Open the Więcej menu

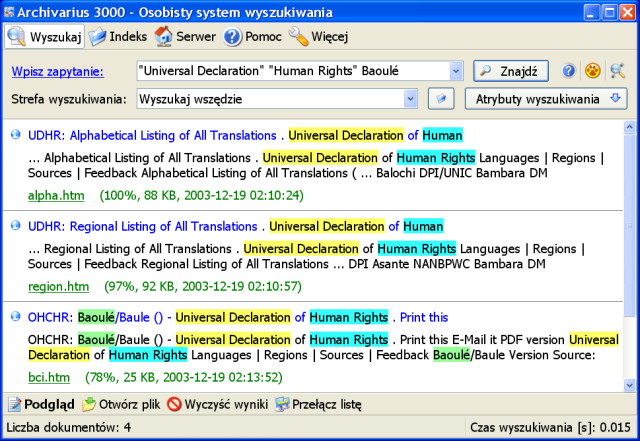pyautogui.click(x=318, y=37)
